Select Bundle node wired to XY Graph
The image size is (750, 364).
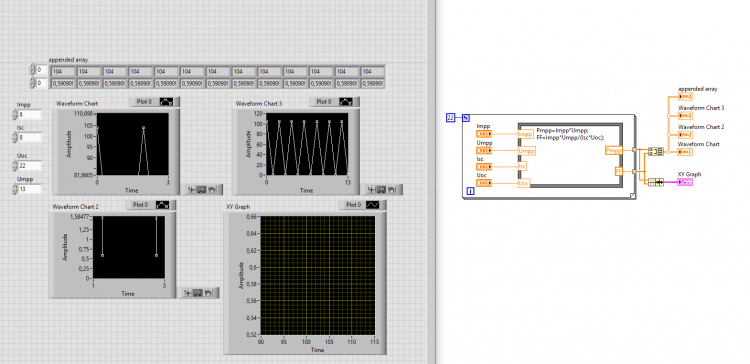(x=656, y=182)
